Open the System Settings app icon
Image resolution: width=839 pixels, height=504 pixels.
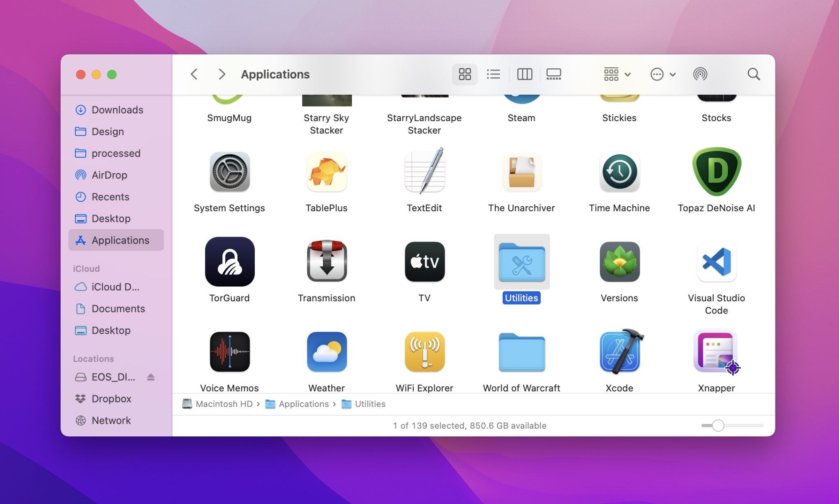tap(229, 172)
